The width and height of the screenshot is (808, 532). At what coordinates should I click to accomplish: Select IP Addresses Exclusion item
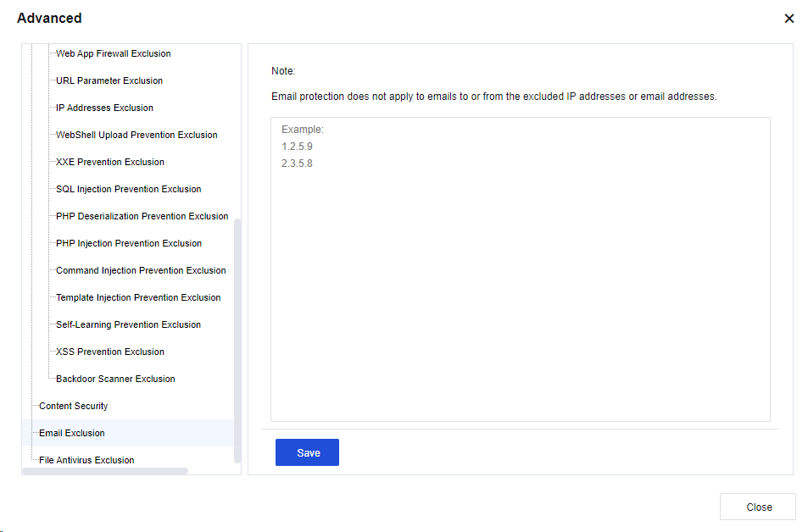104,108
